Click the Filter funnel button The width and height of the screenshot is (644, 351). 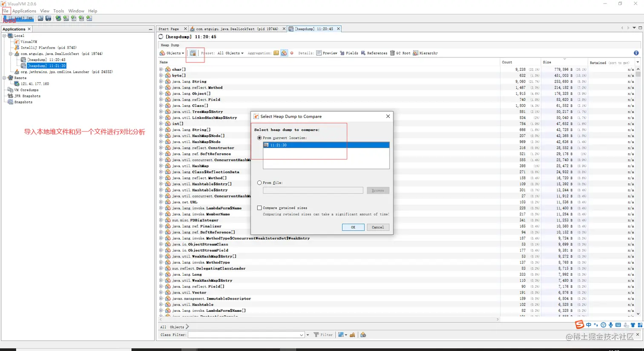coord(323,335)
